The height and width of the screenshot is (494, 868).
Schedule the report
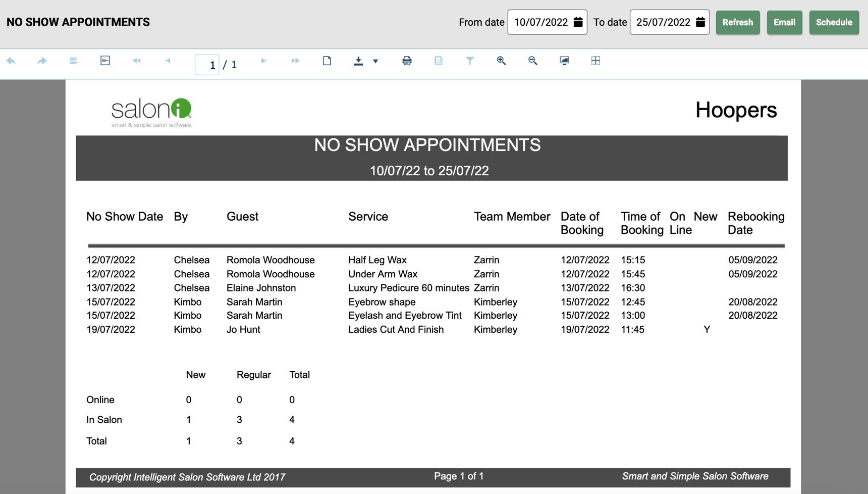click(834, 22)
